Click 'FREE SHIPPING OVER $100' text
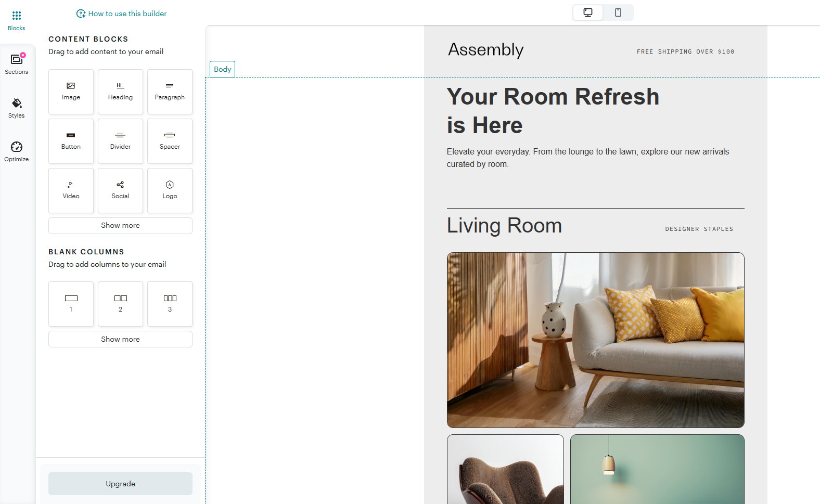The image size is (820, 504). [x=685, y=51]
